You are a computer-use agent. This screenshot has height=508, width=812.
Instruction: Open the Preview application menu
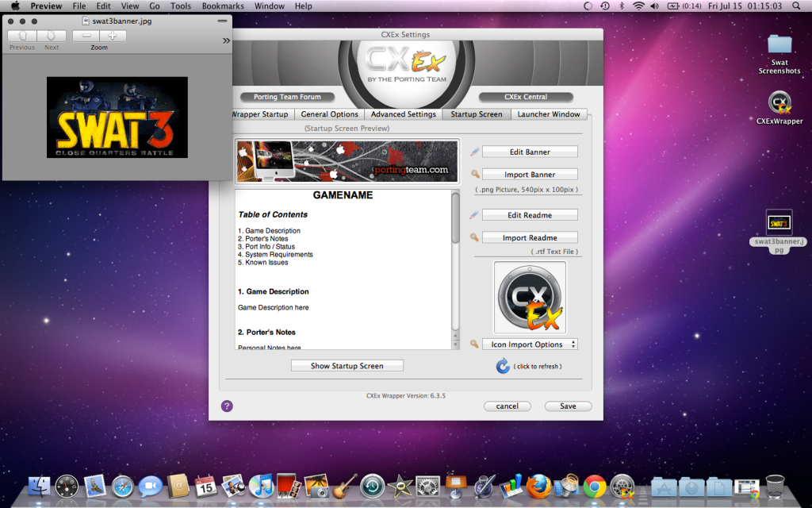tap(46, 6)
